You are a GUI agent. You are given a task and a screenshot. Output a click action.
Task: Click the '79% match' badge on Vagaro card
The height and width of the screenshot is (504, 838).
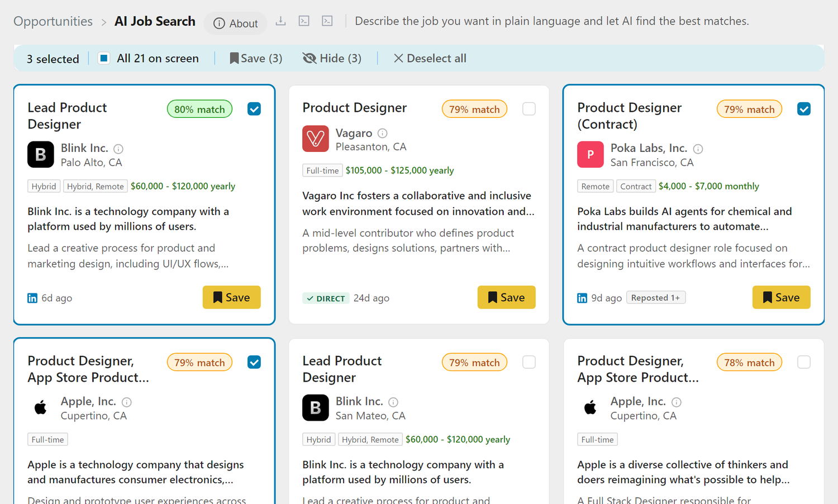point(474,110)
